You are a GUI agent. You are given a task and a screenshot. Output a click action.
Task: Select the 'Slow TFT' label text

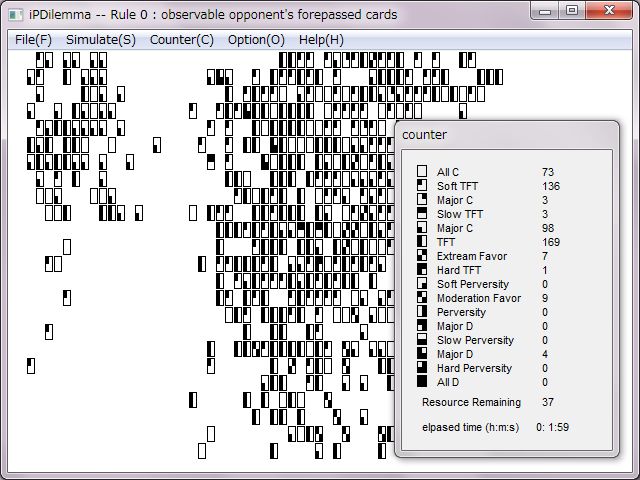click(460, 214)
